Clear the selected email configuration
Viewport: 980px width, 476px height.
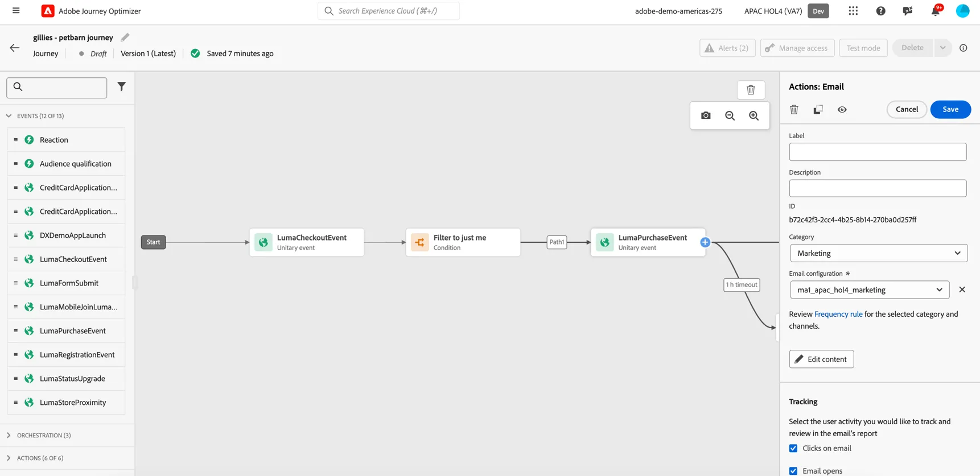pyautogui.click(x=962, y=290)
